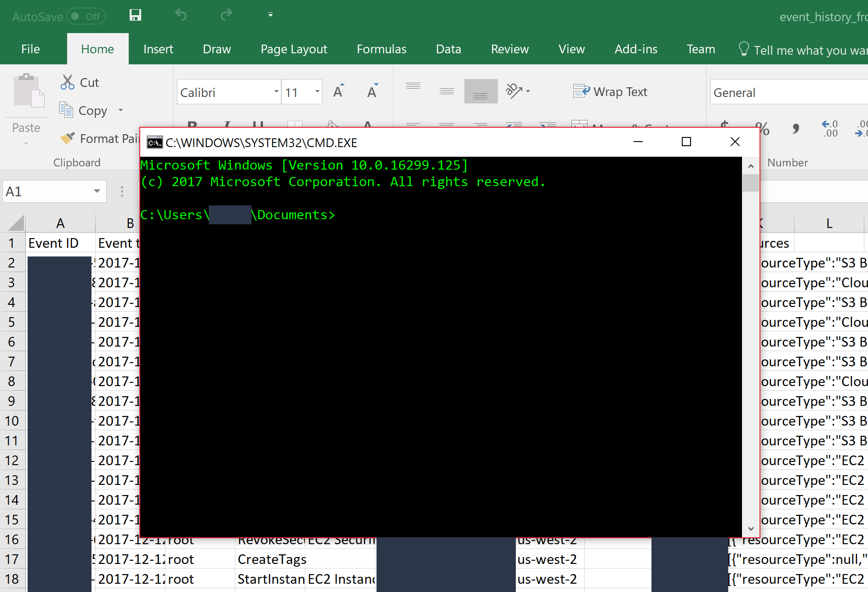Redo the last action
Image resolution: width=868 pixels, height=592 pixels.
226,15
